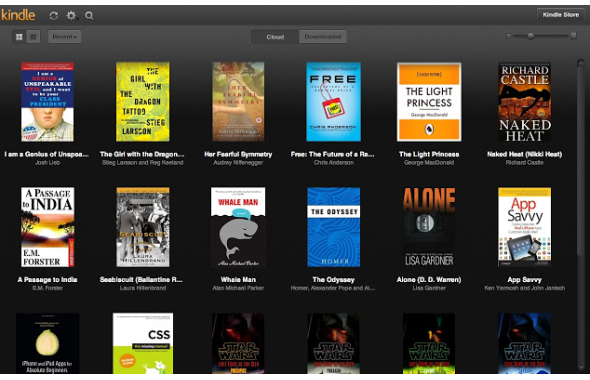This screenshot has height=380, width=590.
Task: Click the title text "Her Fearful Symmetry"
Action: tap(238, 154)
